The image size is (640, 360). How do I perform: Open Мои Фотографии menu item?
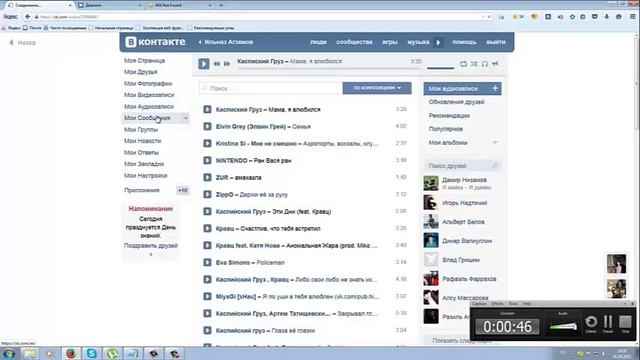pyautogui.click(x=148, y=83)
